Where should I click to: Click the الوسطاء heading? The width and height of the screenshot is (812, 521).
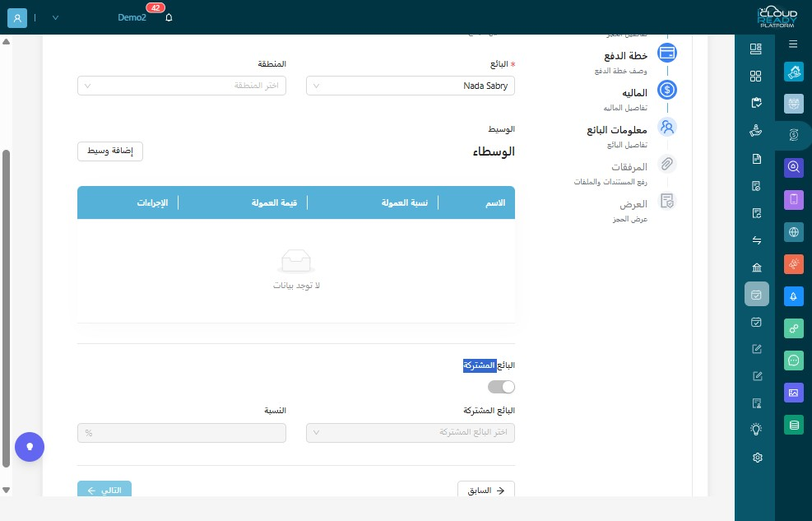click(494, 151)
